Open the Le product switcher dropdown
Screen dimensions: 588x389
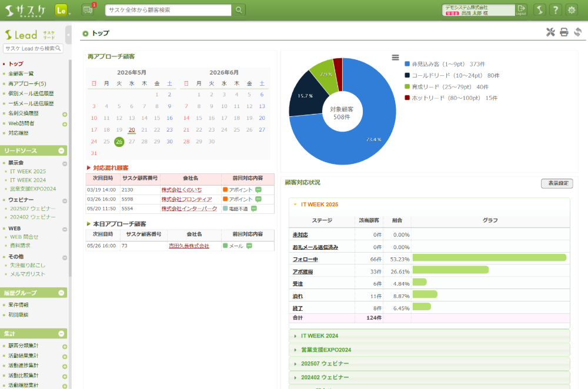click(x=63, y=10)
